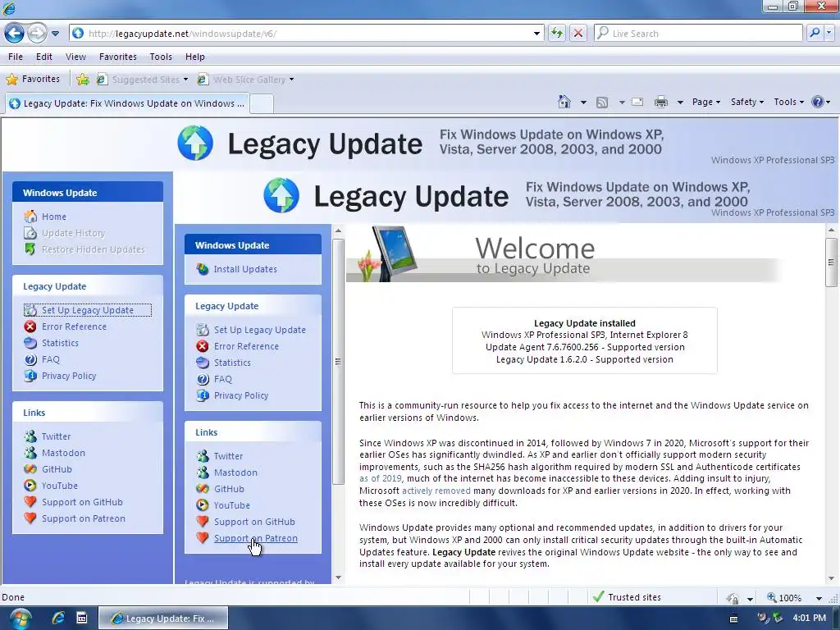Click outer sidebar Set Up Legacy Update
The height and width of the screenshot is (630, 840).
tap(88, 310)
